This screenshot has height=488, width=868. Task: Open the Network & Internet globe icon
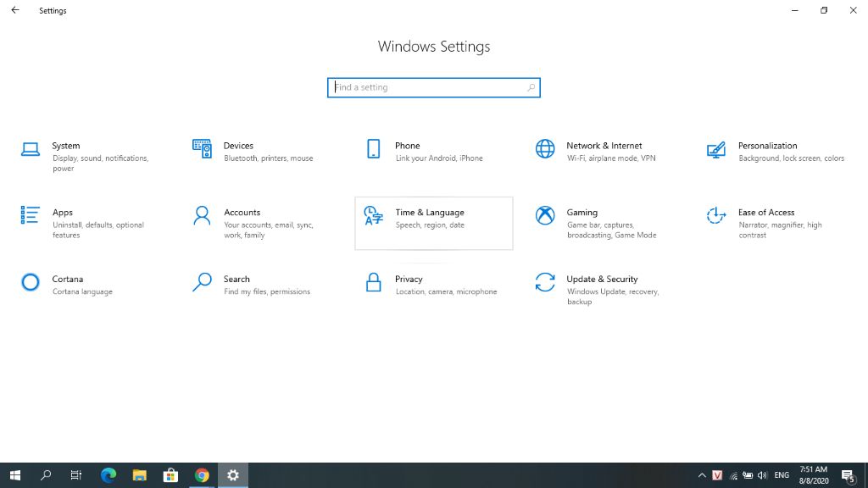[545, 149]
